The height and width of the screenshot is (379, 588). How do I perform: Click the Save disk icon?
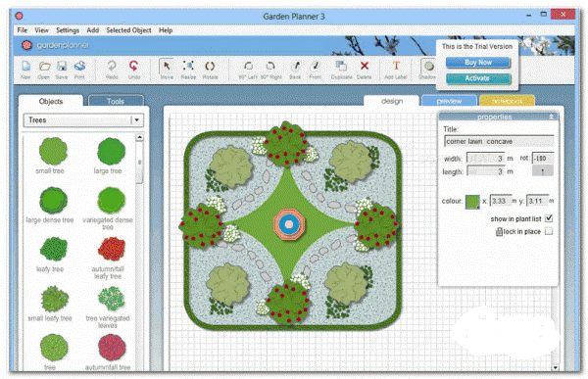pos(62,67)
